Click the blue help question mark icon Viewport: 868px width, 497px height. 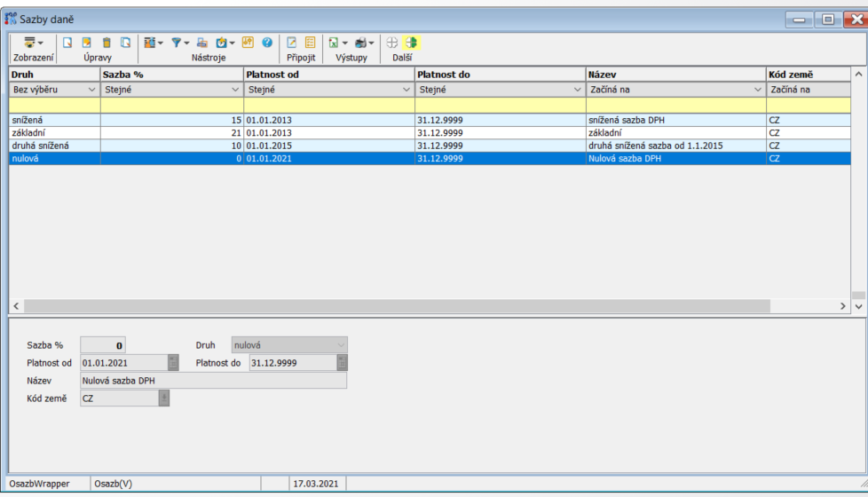[266, 43]
